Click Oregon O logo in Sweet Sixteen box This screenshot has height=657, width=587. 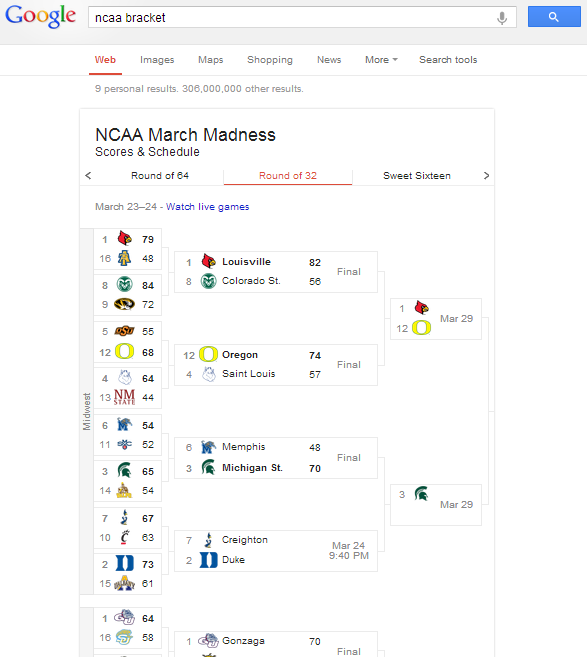click(x=421, y=328)
